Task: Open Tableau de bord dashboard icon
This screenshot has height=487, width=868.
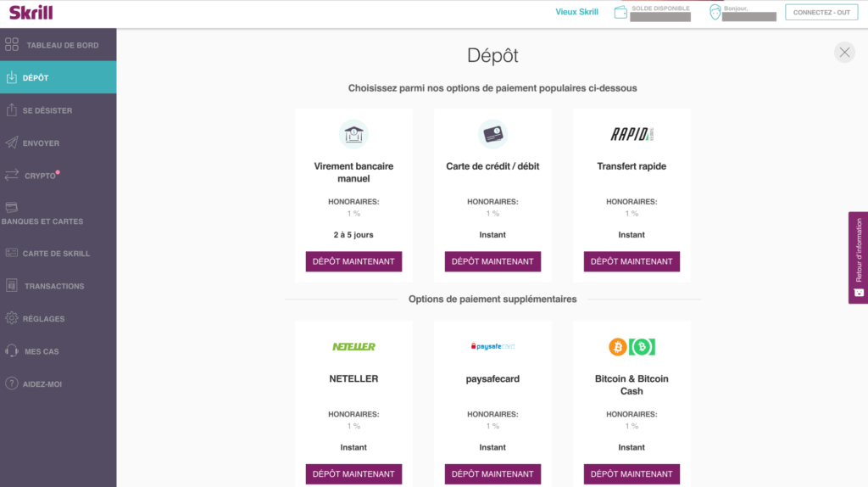Action: (x=12, y=44)
